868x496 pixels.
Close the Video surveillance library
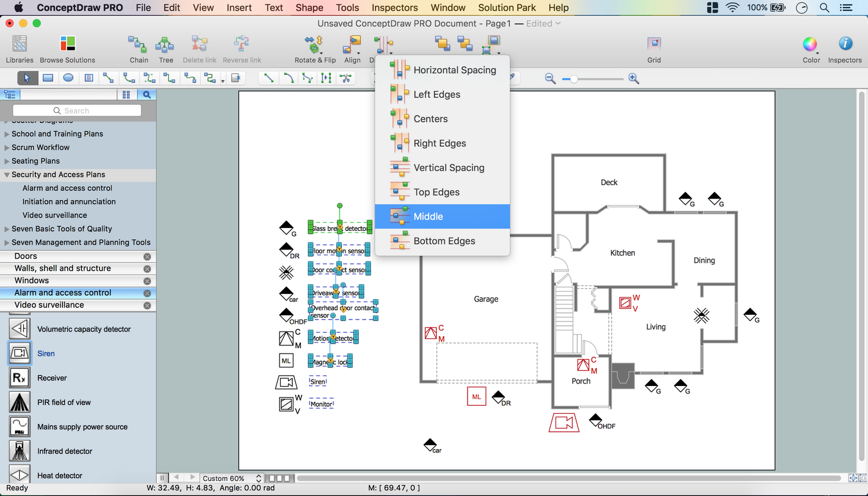click(147, 306)
